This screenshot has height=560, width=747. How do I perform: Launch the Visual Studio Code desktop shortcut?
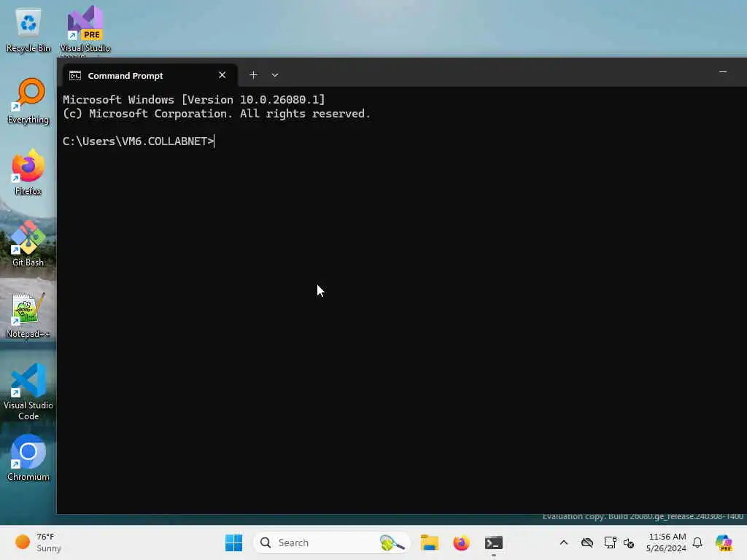28,392
